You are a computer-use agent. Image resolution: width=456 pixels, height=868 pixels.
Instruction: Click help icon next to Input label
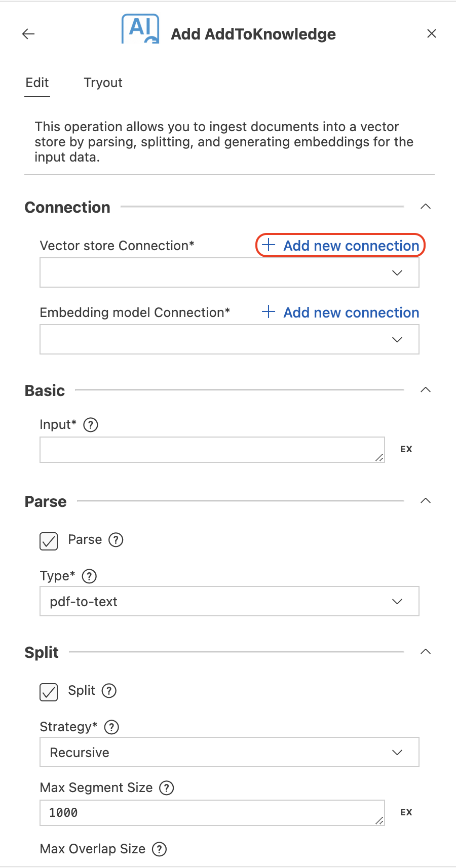click(91, 424)
